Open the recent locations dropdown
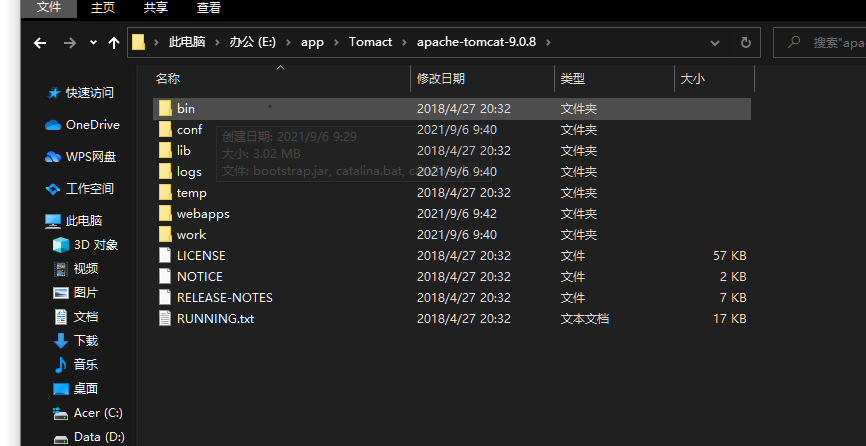The image size is (866, 446). [93, 43]
